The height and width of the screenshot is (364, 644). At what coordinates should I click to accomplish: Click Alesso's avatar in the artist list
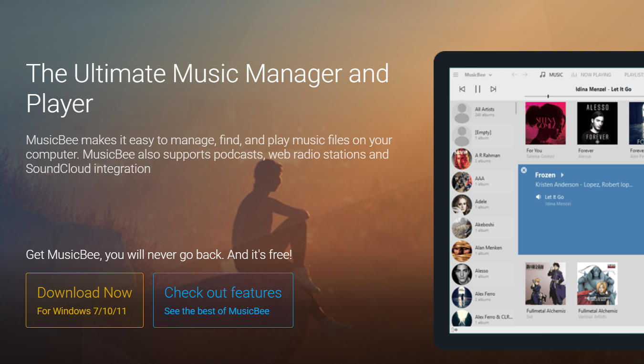click(462, 274)
